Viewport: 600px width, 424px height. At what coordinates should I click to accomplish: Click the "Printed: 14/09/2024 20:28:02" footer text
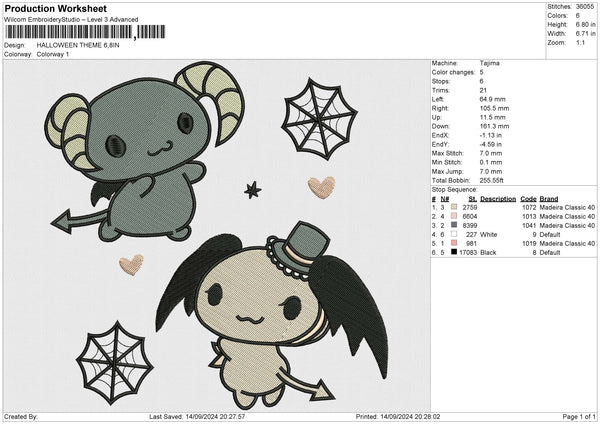(398, 416)
